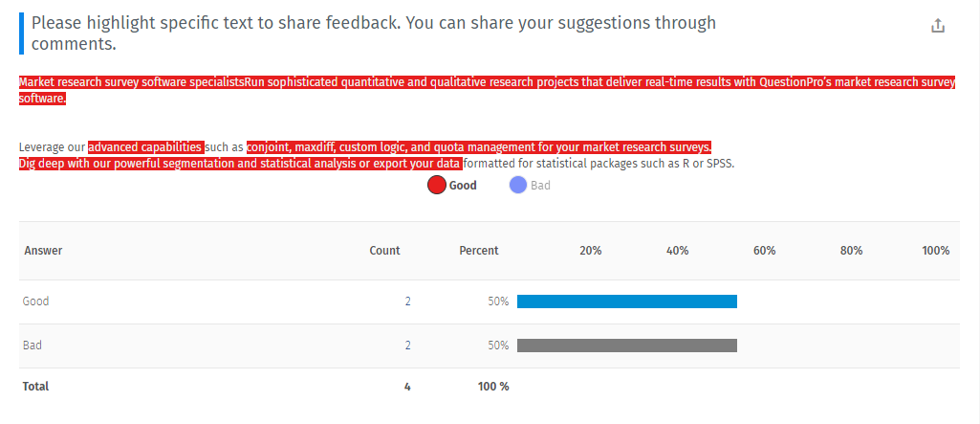Click the Percent column header

478,251
